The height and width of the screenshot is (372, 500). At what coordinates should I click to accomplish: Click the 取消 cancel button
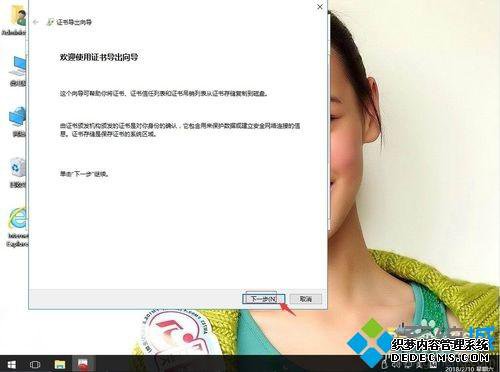pyautogui.click(x=306, y=299)
